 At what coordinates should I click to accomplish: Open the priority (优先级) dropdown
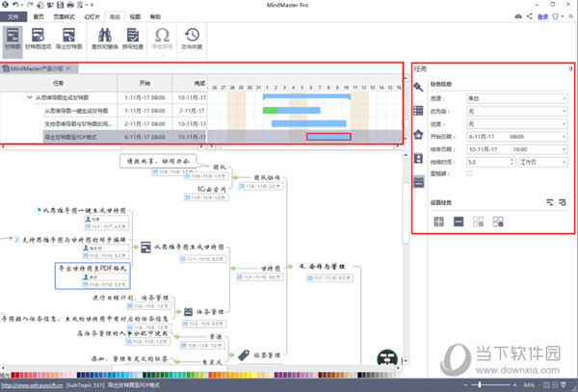(x=516, y=111)
